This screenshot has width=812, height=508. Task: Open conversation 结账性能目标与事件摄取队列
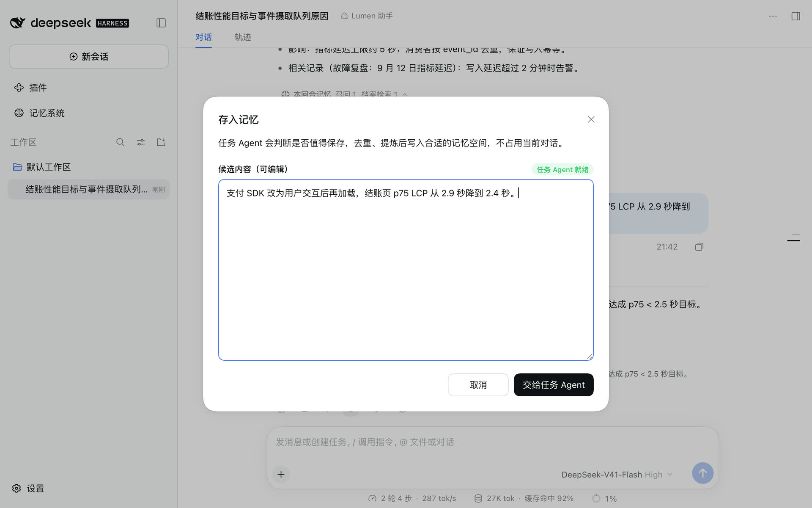coord(89,189)
